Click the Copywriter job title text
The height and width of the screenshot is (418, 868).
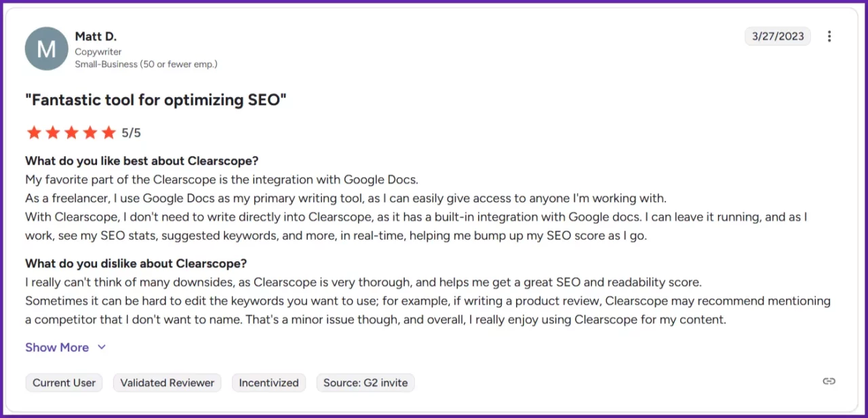[x=98, y=52]
